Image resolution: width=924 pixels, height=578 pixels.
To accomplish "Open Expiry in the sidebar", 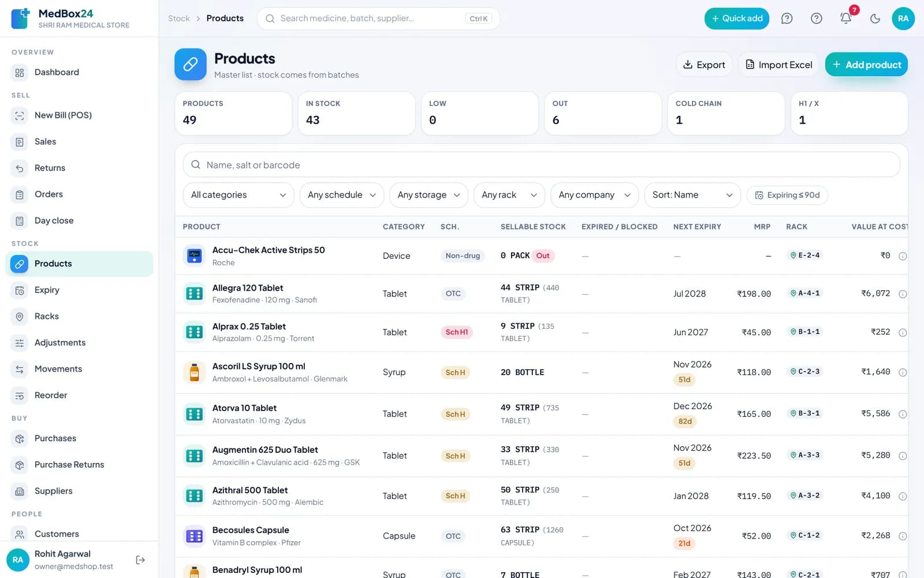I will click(79, 290).
